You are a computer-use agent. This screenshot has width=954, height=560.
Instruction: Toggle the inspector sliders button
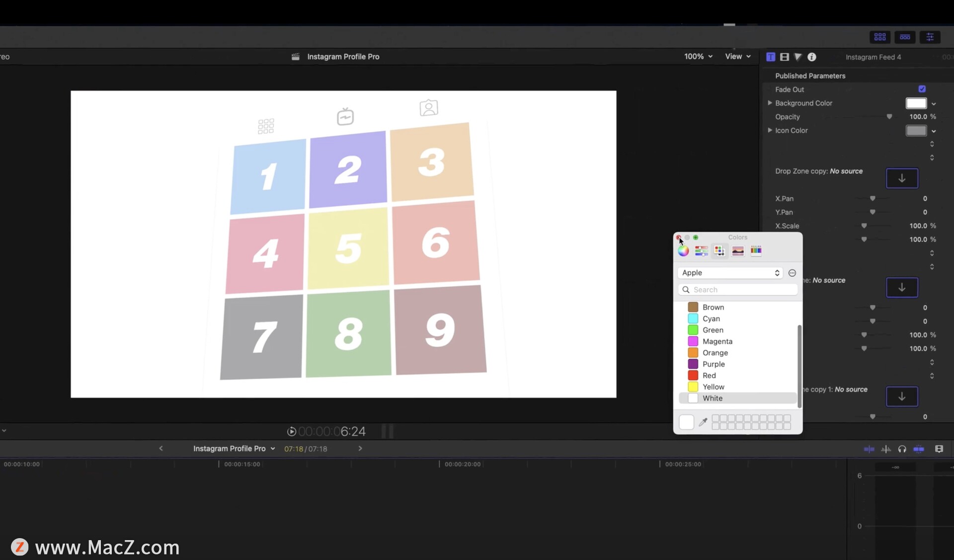click(x=930, y=37)
